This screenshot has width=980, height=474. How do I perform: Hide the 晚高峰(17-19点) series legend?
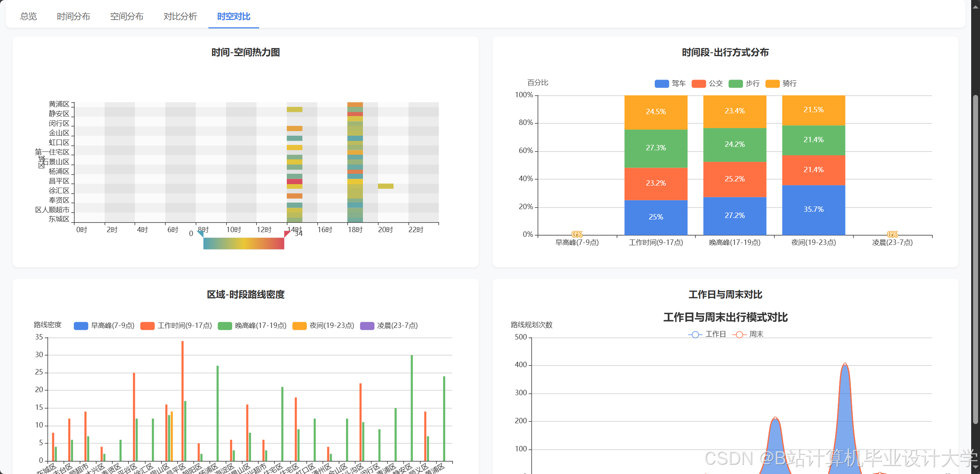[225, 326]
